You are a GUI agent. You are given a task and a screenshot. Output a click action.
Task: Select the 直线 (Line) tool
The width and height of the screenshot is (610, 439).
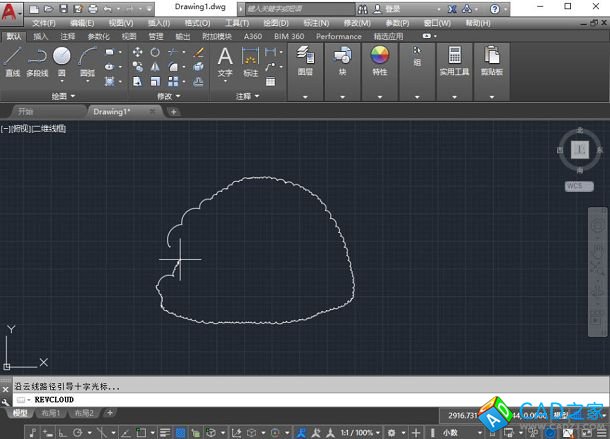[x=12, y=60]
